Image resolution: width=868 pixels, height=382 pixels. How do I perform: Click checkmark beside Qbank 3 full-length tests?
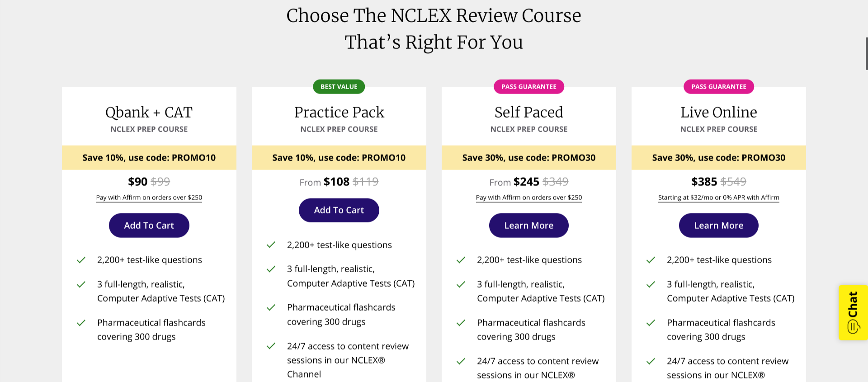(81, 284)
